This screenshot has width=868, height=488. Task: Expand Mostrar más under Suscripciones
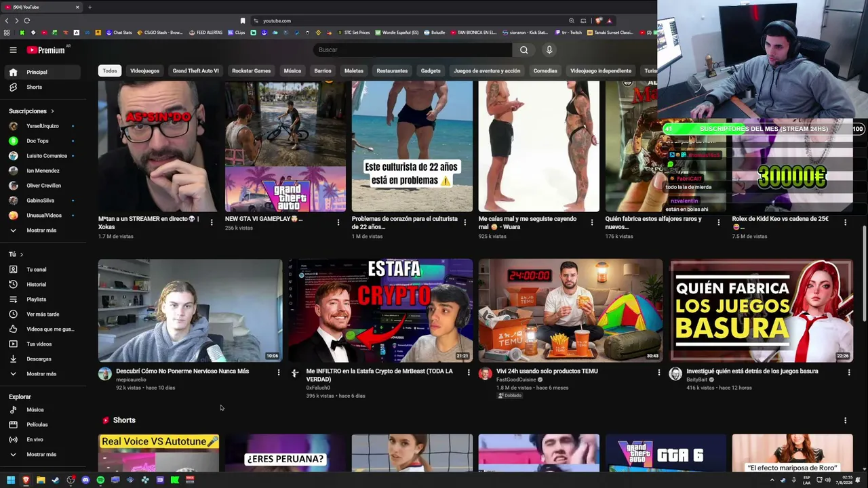[43, 230]
